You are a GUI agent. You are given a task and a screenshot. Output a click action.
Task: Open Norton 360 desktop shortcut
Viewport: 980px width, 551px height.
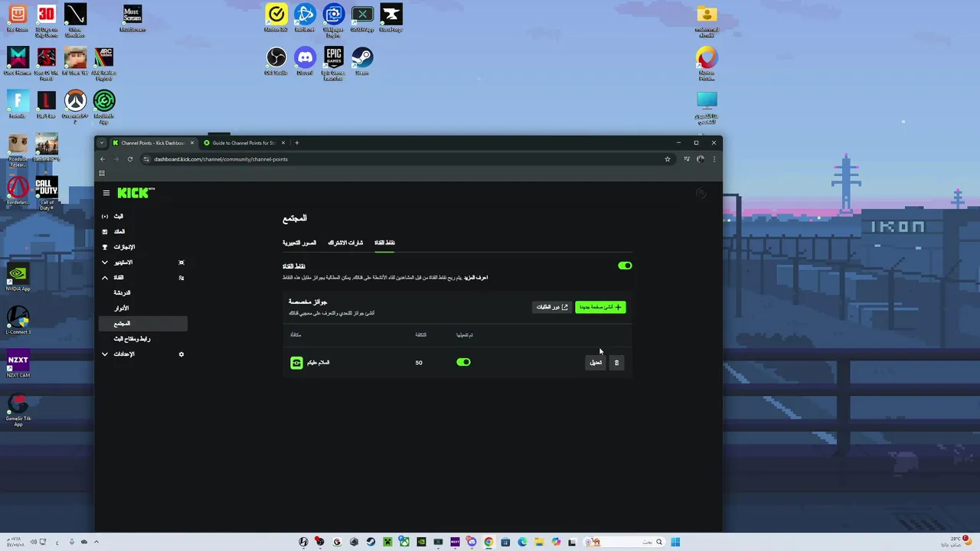276,18
